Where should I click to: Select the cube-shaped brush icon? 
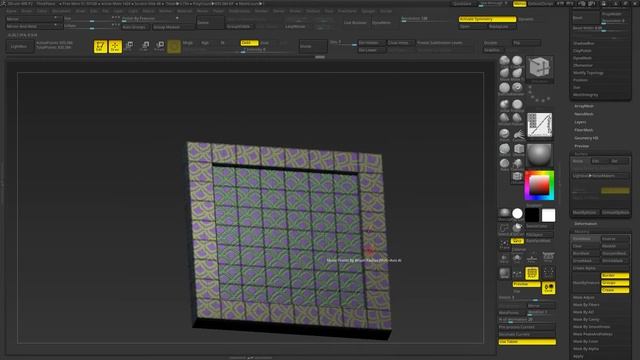click(x=519, y=149)
